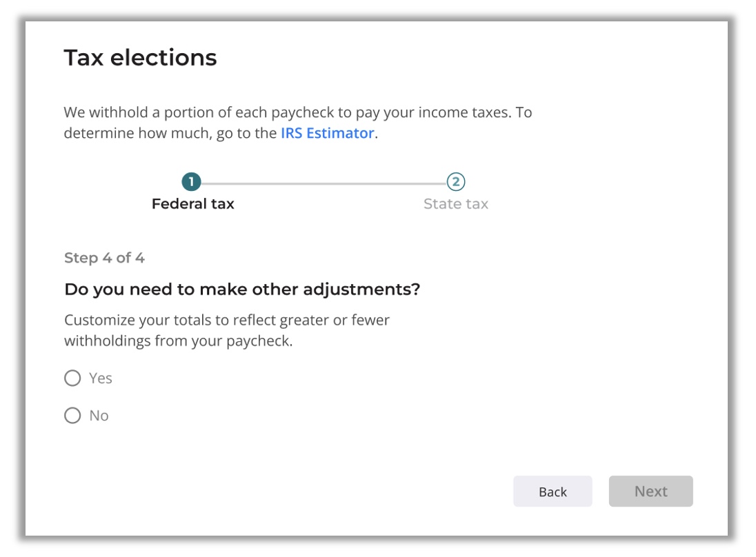Click the "reflect greater or fewer" phrase

(x=309, y=321)
